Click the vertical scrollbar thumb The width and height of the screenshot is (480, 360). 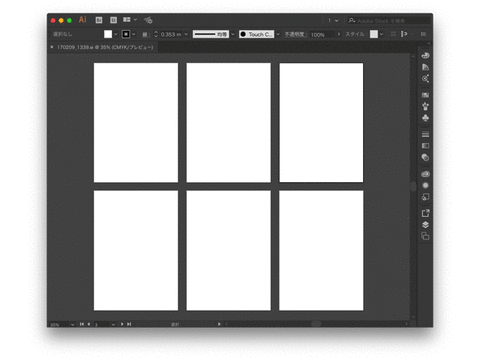tap(413, 186)
